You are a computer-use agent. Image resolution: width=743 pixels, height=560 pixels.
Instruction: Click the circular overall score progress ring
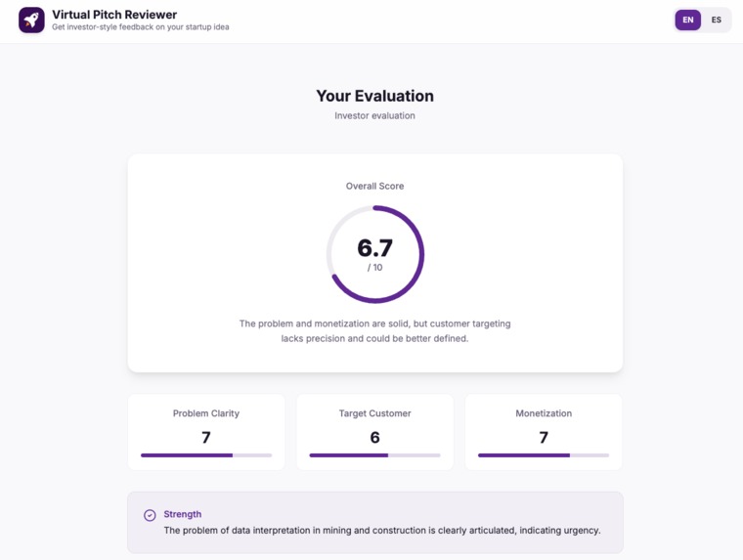click(375, 254)
